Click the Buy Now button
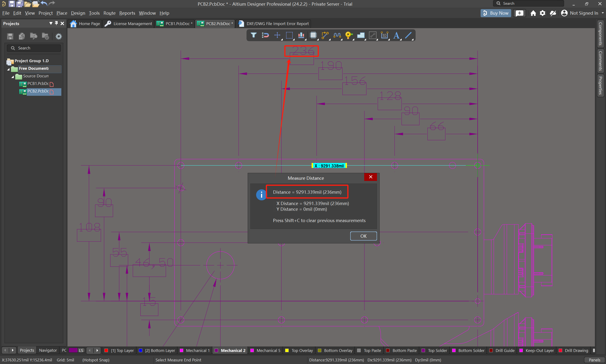This screenshot has width=606, height=364. point(496,13)
